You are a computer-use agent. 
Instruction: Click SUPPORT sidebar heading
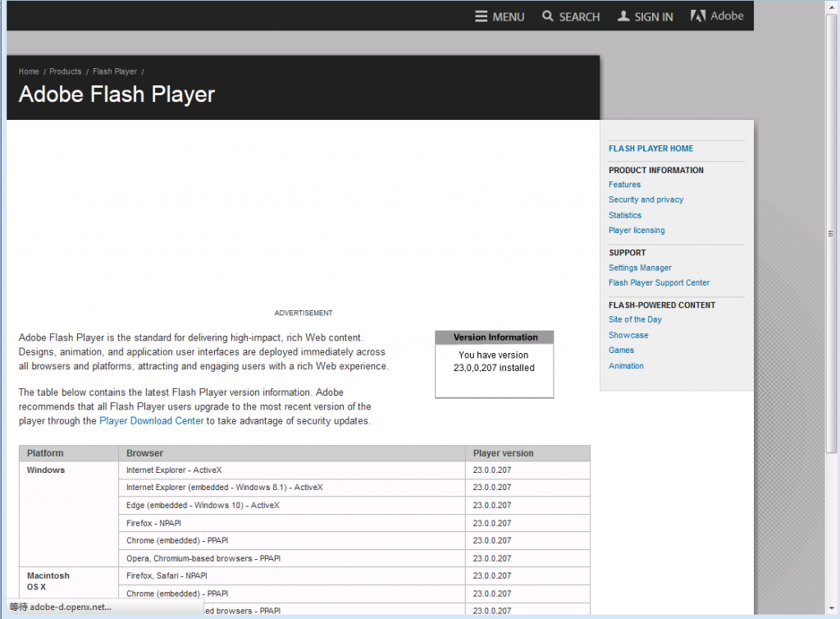coord(628,252)
